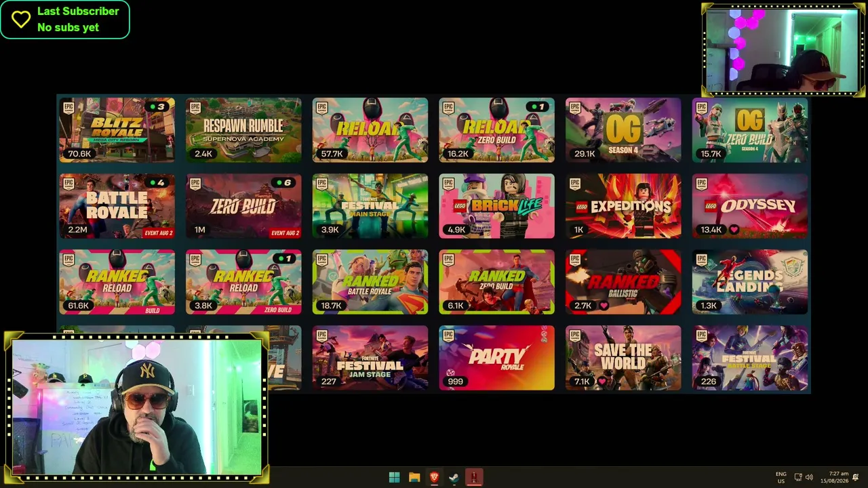868x488 pixels.
Task: Select the Save the World tile
Action: click(x=623, y=358)
